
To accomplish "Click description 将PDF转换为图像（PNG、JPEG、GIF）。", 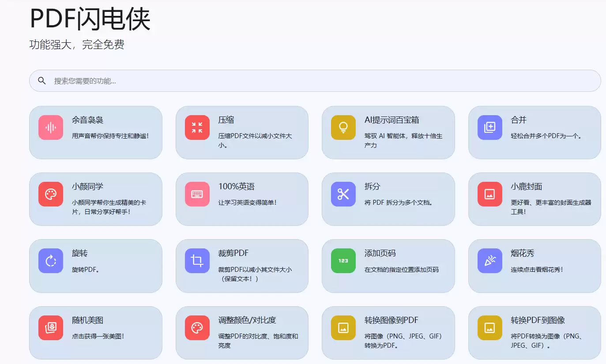I will (x=547, y=341).
